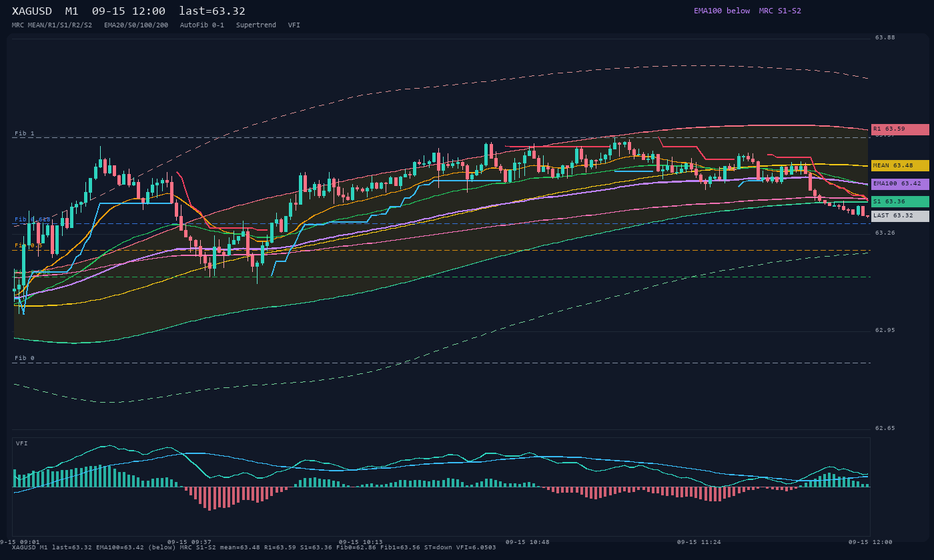Click the 63.88 price axis label
Screen dimensions: 934x560
click(885, 37)
